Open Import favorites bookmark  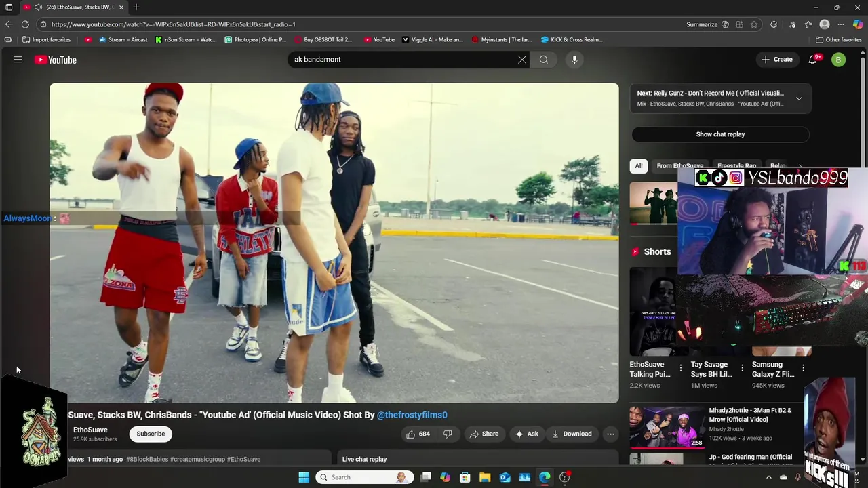(x=46, y=39)
